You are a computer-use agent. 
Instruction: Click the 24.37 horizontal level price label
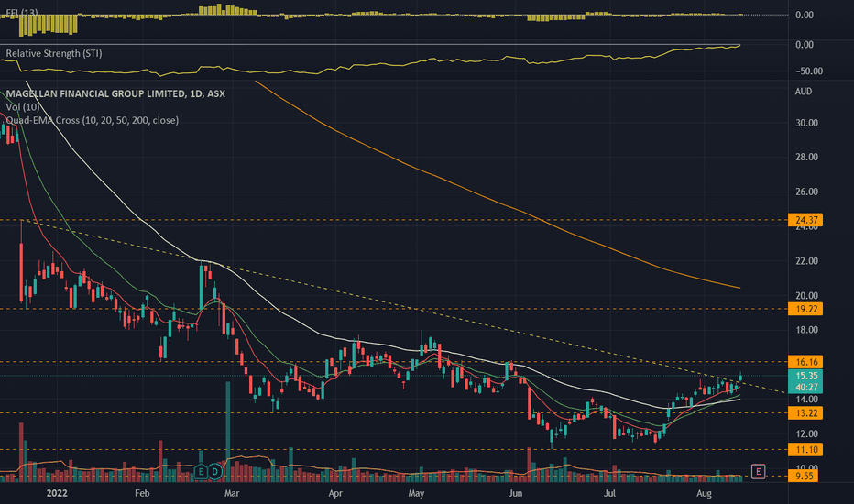pos(805,220)
